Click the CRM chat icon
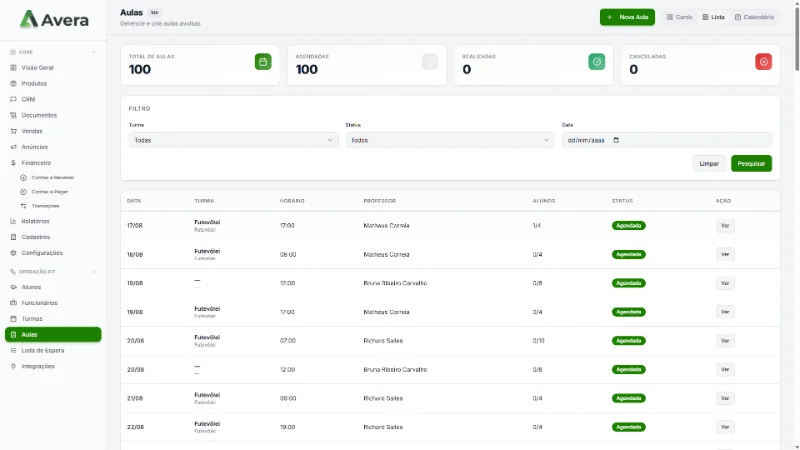Image resolution: width=800 pixels, height=450 pixels. 13,99
